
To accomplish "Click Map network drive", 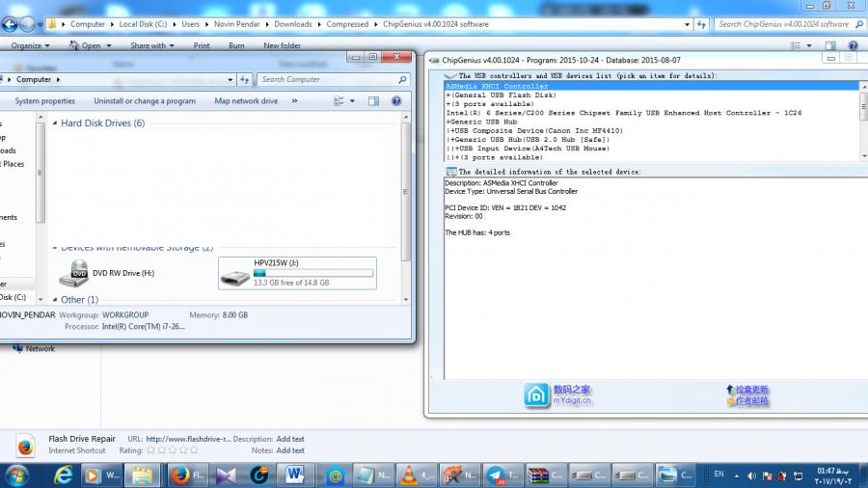I will (x=246, y=100).
